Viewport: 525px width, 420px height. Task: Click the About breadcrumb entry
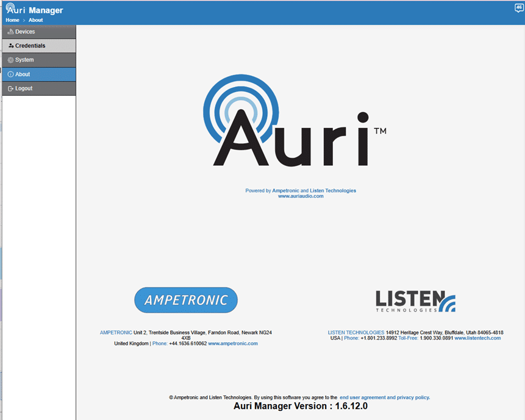(35, 20)
